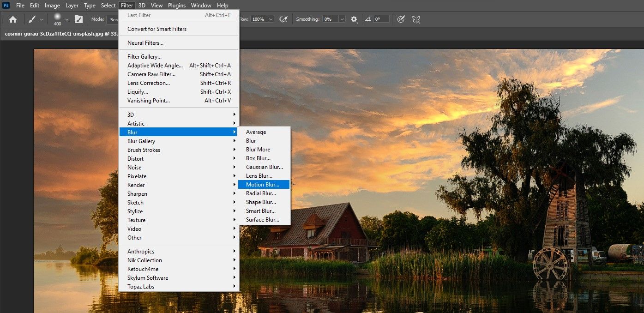This screenshot has height=313, width=644.
Task: Click the Photoshop Ps logo icon
Action: click(x=6, y=6)
